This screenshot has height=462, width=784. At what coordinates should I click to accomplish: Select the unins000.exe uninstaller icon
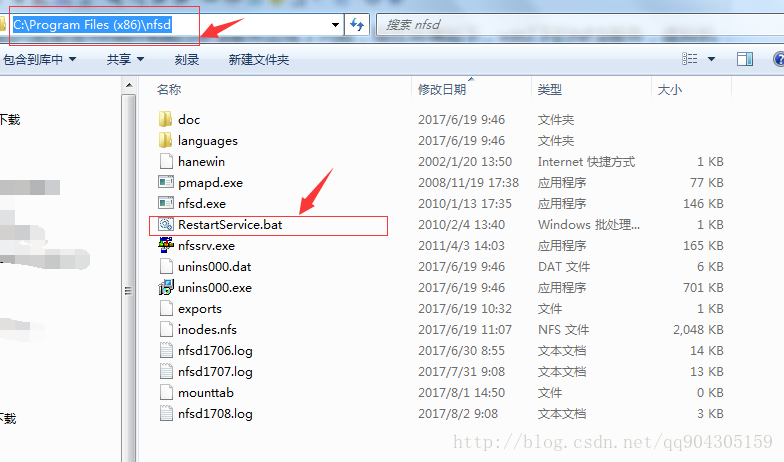click(166, 288)
